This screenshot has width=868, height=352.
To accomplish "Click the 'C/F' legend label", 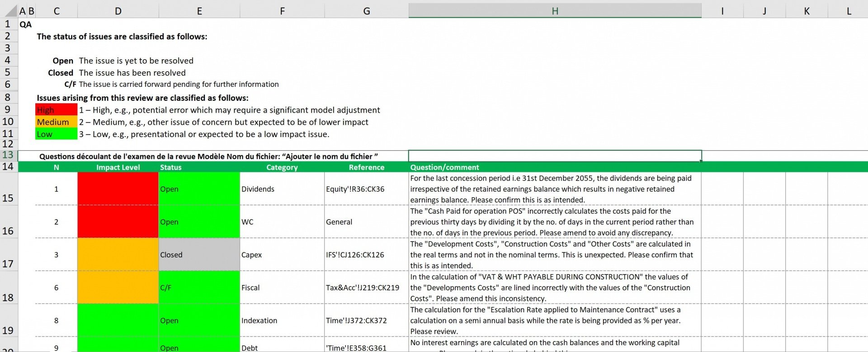I will (70, 84).
